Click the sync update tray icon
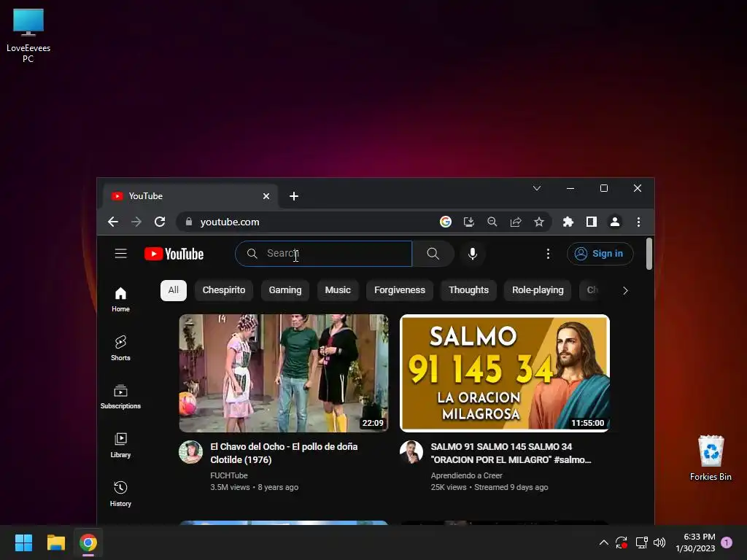The image size is (747, 560). coord(622,542)
